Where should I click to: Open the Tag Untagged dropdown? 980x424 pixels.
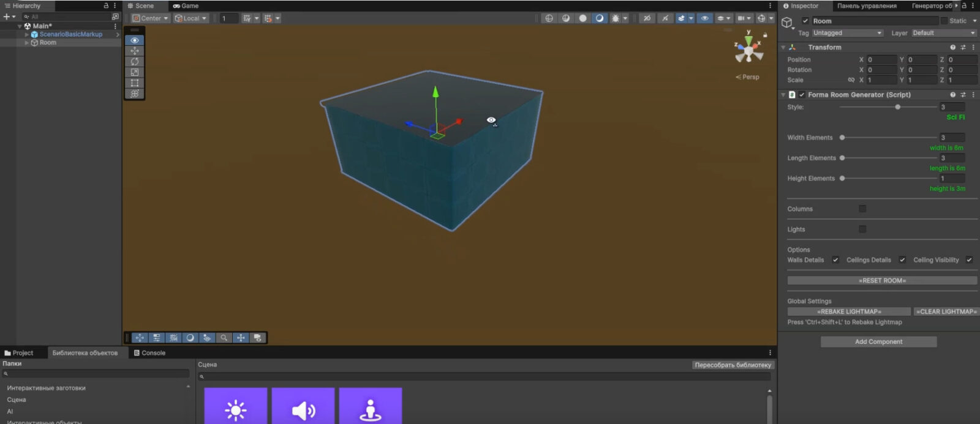click(847, 33)
